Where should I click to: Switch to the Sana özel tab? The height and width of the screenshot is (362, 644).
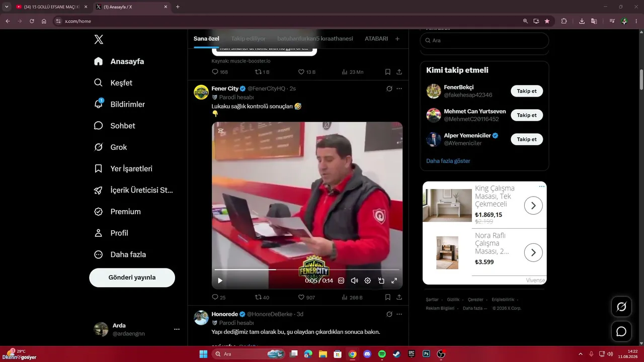[x=206, y=39]
